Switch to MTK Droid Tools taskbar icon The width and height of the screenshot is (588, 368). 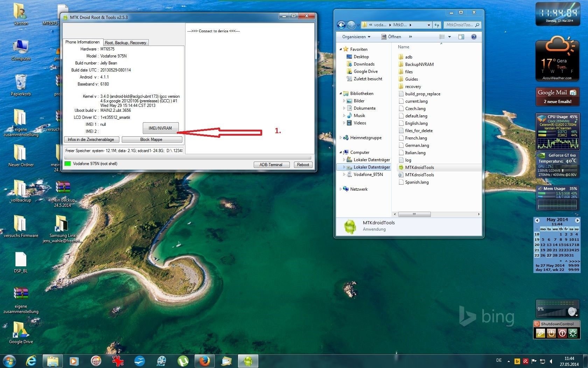pos(248,361)
